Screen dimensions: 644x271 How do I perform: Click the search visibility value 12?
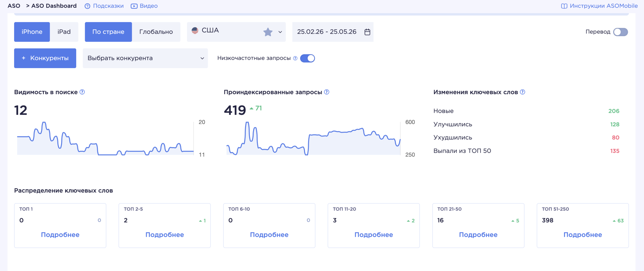[21, 110]
